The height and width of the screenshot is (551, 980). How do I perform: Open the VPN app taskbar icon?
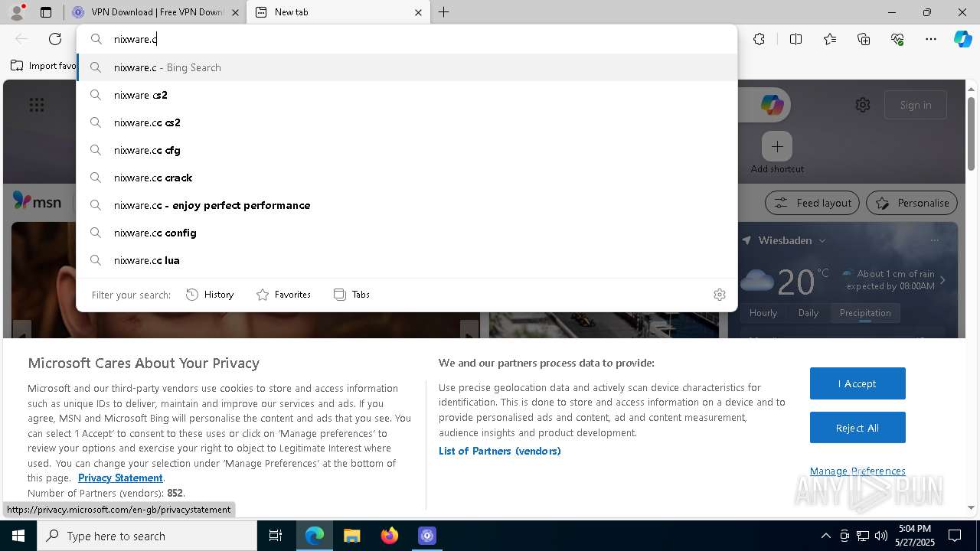click(x=427, y=536)
